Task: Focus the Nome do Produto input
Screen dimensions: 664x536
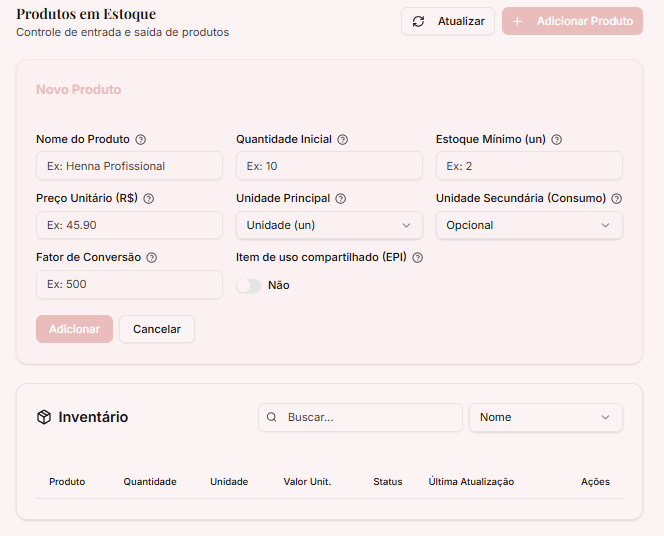Action: [129, 166]
